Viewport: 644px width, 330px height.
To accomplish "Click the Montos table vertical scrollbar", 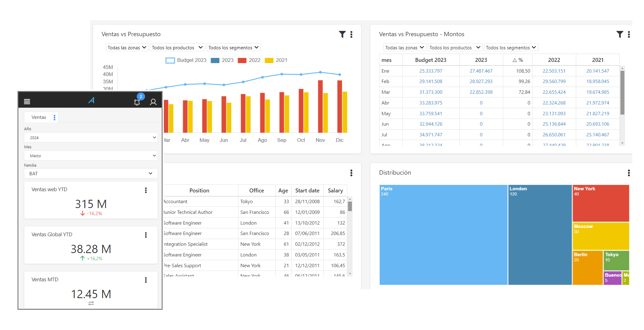I will (622, 93).
